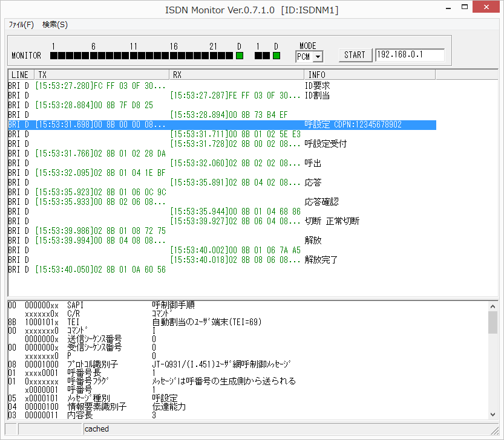The height and width of the screenshot is (440, 504).
Task: Click the INFO text "応答確認"
Action: click(x=321, y=202)
